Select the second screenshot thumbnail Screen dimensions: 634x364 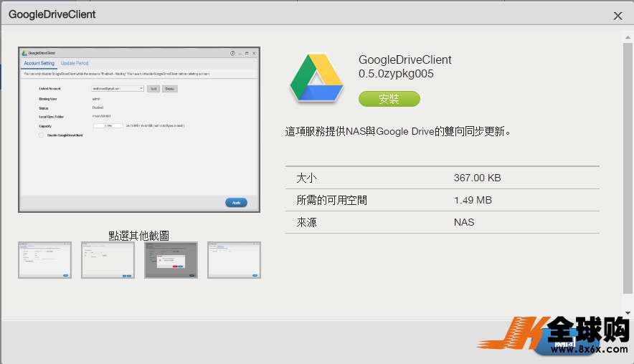(x=108, y=259)
